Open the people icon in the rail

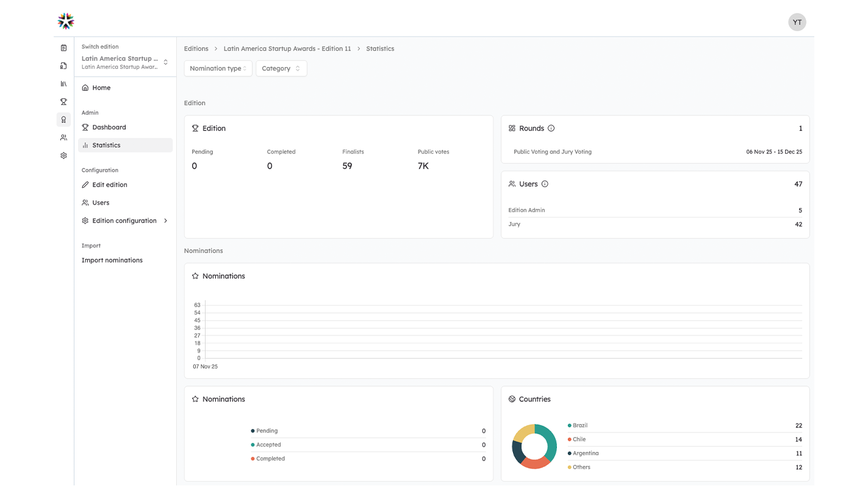pyautogui.click(x=63, y=138)
